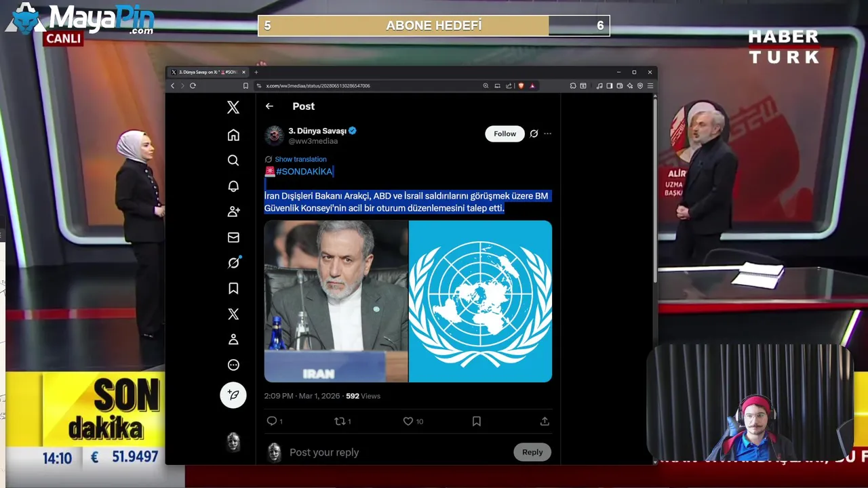Click the address bar bookmark icon
This screenshot has height=488, width=868.
[245, 85]
